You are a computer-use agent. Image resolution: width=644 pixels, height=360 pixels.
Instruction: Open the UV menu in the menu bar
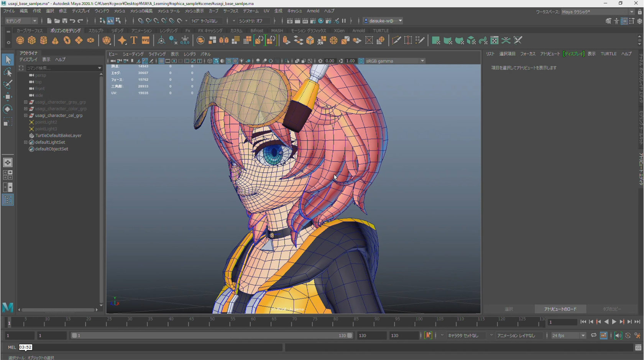pyautogui.click(x=266, y=11)
